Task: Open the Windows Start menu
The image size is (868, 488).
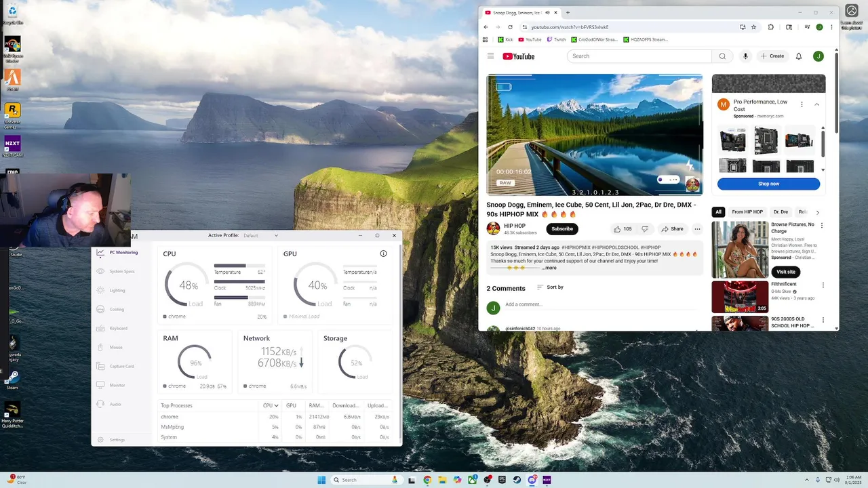Action: (x=321, y=480)
